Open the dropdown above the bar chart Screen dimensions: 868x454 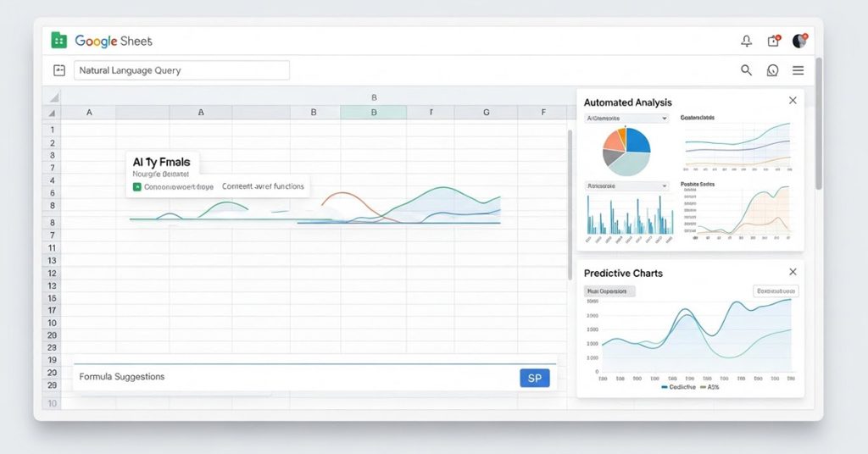[626, 185]
